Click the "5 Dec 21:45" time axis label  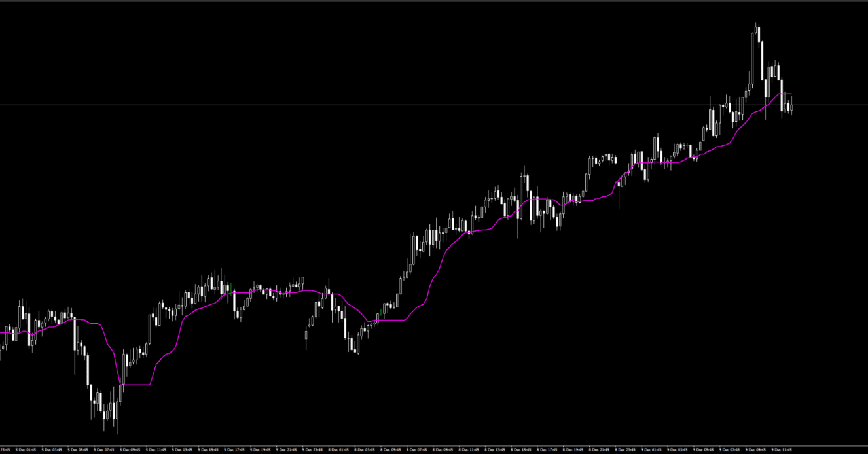tap(287, 449)
